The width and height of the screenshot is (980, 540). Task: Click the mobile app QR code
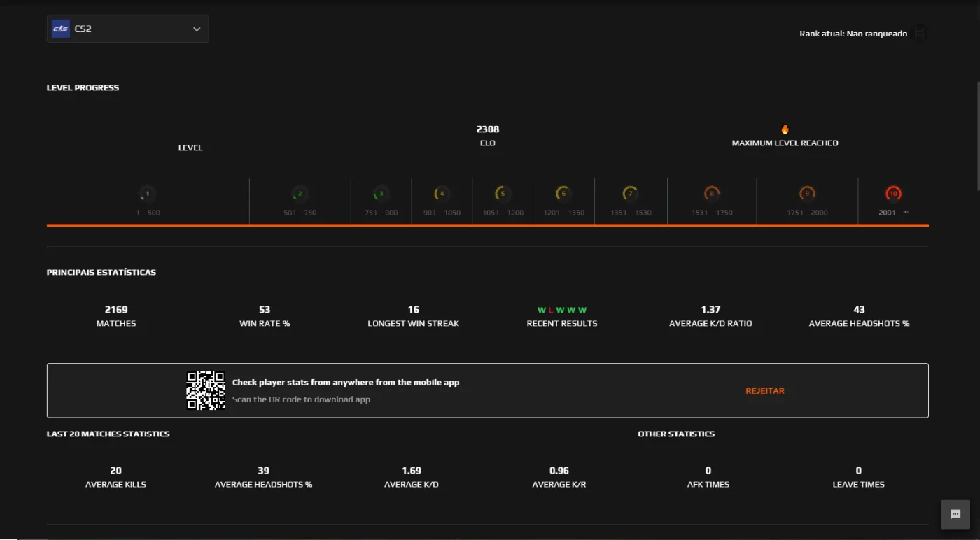point(206,390)
